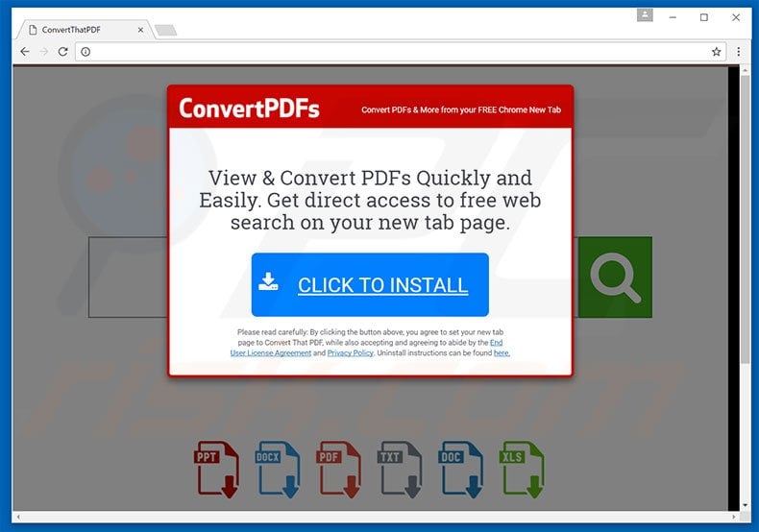Open site information icon in address bar
The image size is (759, 532).
click(x=86, y=52)
